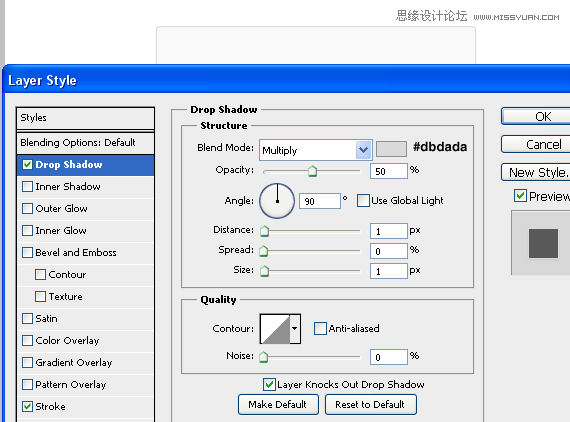The image size is (570, 422).
Task: Enable Use Global Light checkbox
Action: point(363,201)
